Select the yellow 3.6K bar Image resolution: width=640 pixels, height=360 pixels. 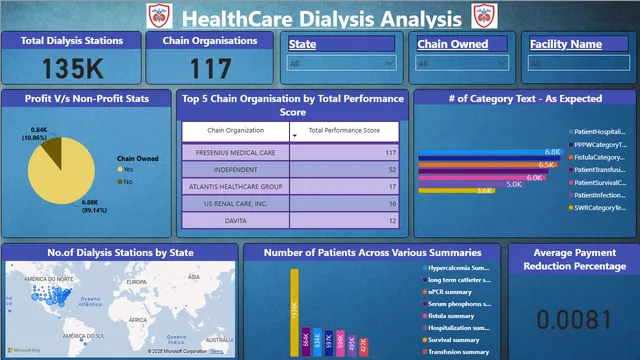(457, 191)
